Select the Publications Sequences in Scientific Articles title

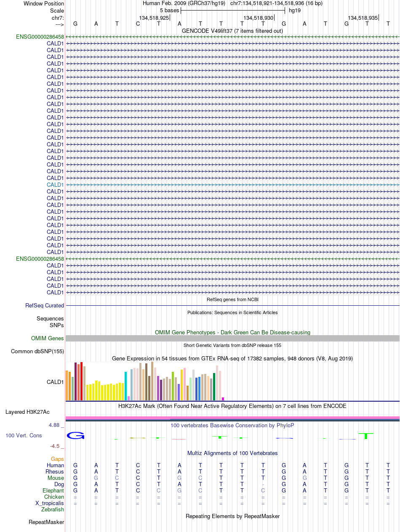coord(232,312)
